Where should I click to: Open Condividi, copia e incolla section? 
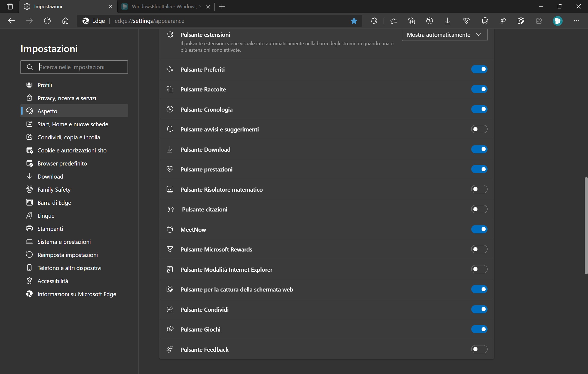[x=74, y=137]
